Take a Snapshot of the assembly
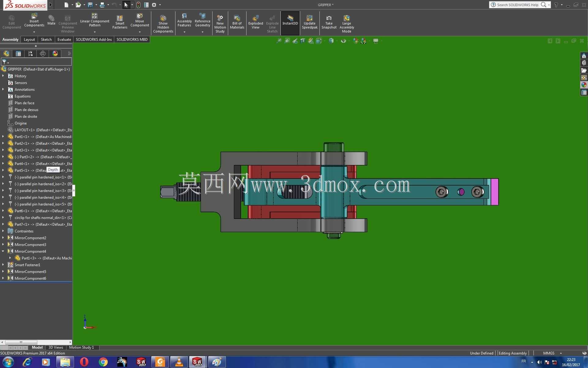The image size is (588, 368). click(329, 22)
